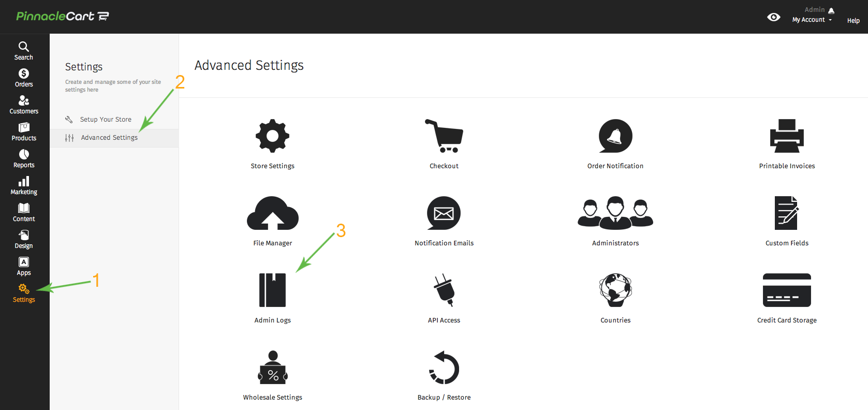Click the Custom Fields label
The image size is (868, 410).
pyautogui.click(x=787, y=243)
